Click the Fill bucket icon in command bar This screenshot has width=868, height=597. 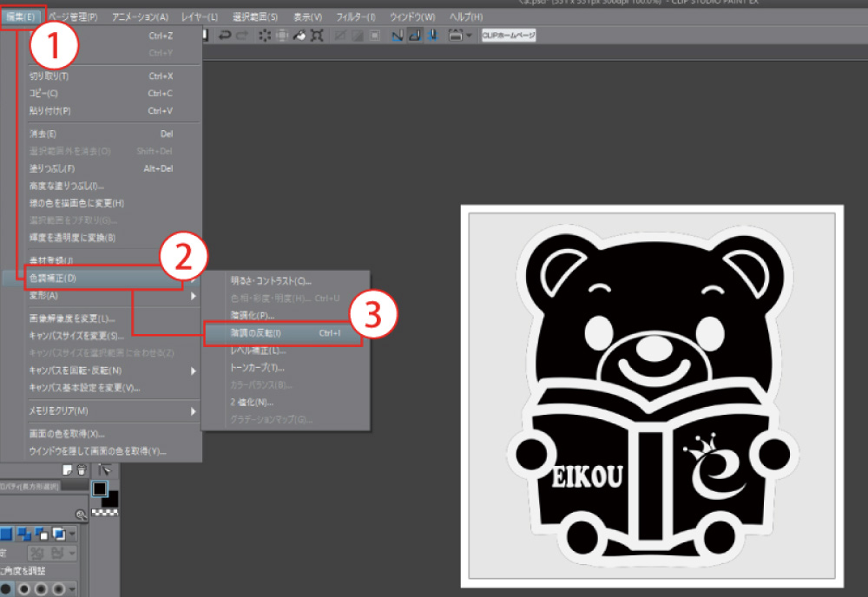point(299,36)
